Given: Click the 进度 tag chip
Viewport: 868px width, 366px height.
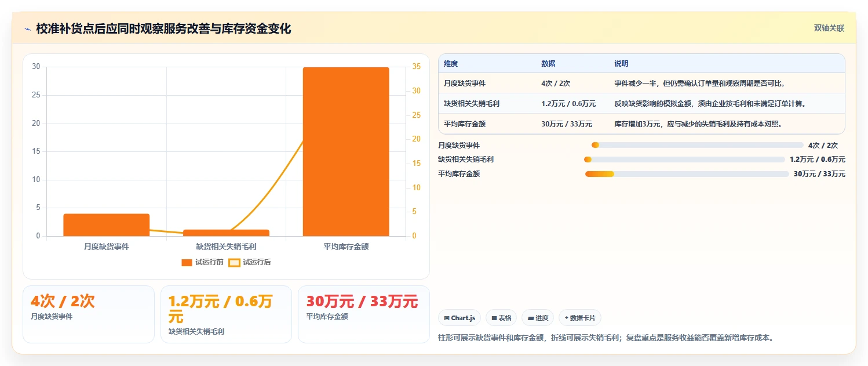Looking at the screenshot, I should tap(538, 318).
